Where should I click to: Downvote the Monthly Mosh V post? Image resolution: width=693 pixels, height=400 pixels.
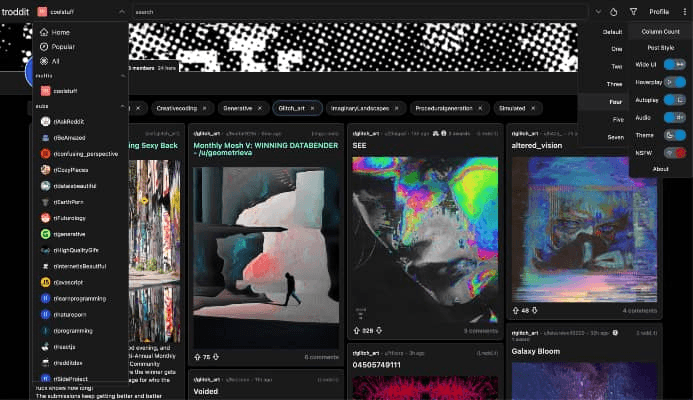coord(216,357)
